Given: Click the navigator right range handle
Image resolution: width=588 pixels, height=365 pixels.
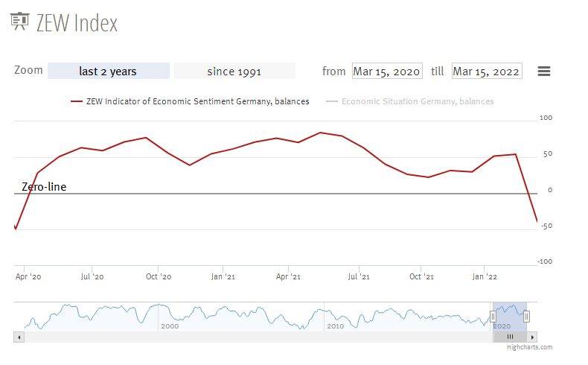Looking at the screenshot, I should 526,317.
